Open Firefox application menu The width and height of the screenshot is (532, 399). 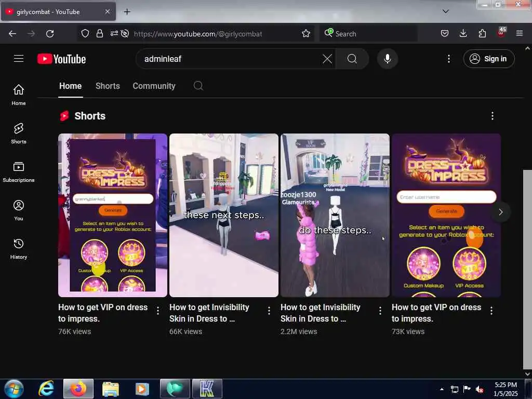point(519,34)
